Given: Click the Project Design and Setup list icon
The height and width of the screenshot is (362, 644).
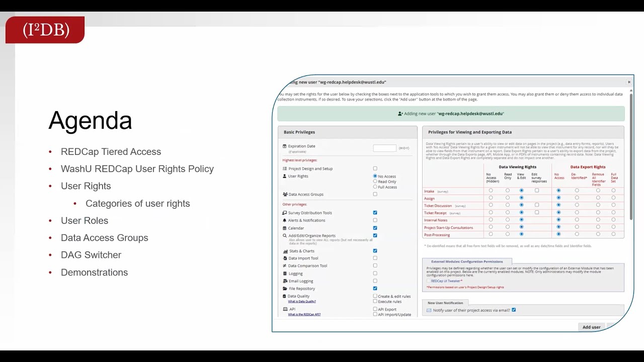Looking at the screenshot, I should [x=285, y=168].
